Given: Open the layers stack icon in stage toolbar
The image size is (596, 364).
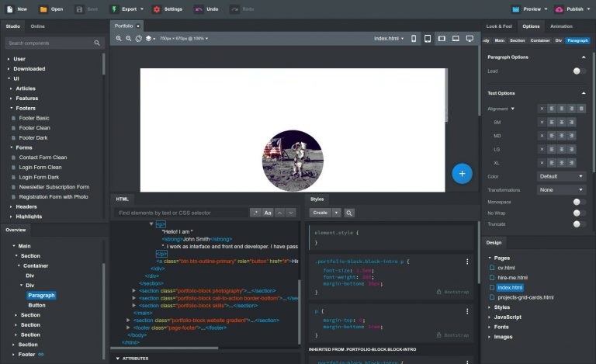Looking at the screenshot, I should tap(149, 38).
